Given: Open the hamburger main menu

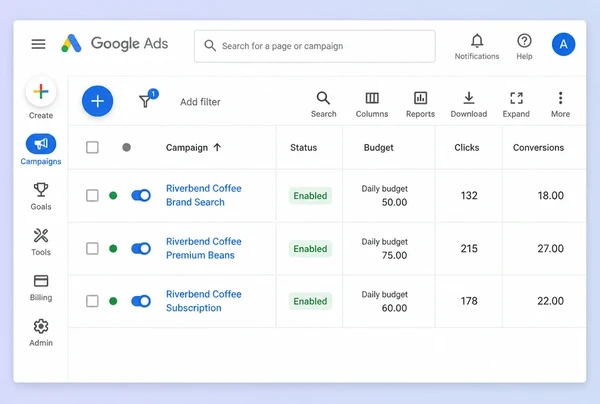Looking at the screenshot, I should point(38,44).
